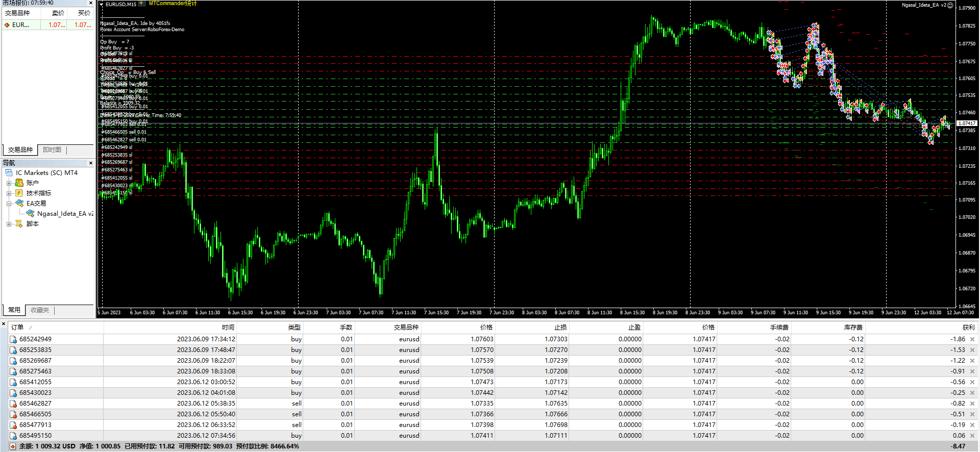The image size is (980, 452).
Task: Close the Navigator (导航) panel
Action: [x=91, y=163]
